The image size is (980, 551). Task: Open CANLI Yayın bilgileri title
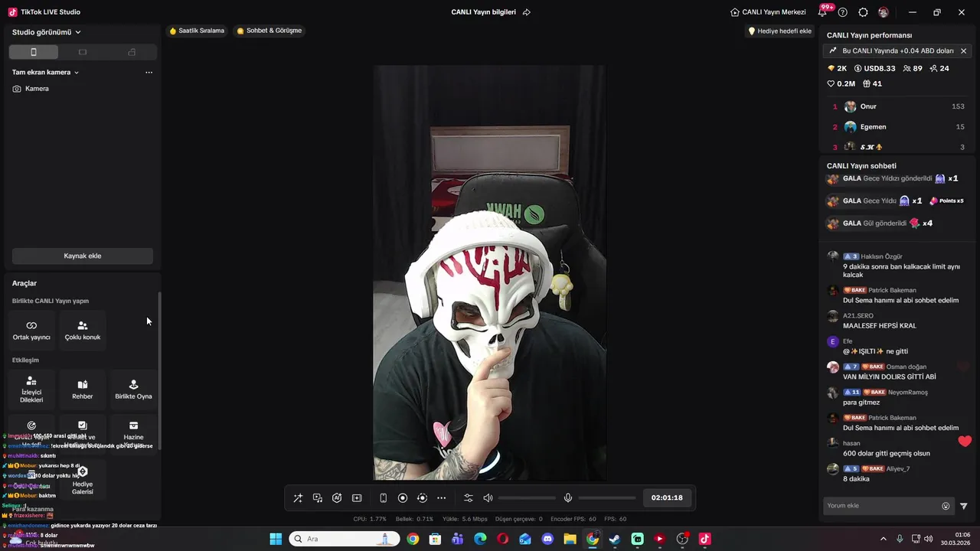483,12
